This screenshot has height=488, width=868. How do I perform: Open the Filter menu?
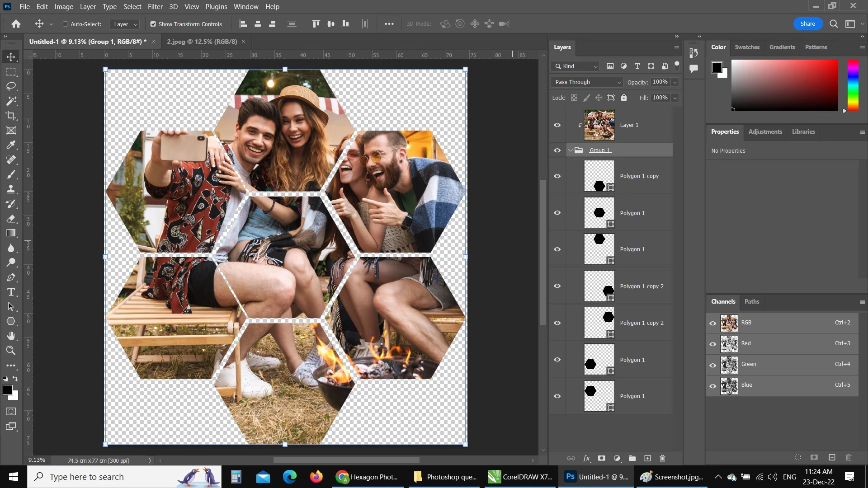point(155,7)
